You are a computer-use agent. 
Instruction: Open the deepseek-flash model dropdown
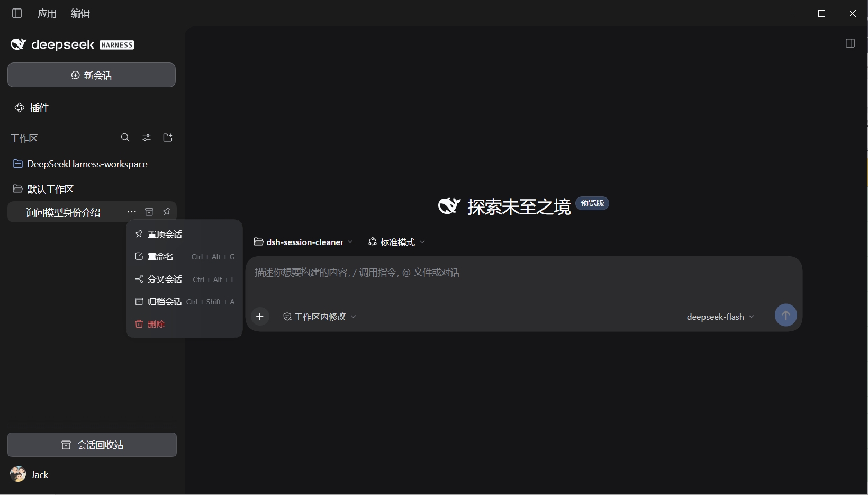(720, 317)
